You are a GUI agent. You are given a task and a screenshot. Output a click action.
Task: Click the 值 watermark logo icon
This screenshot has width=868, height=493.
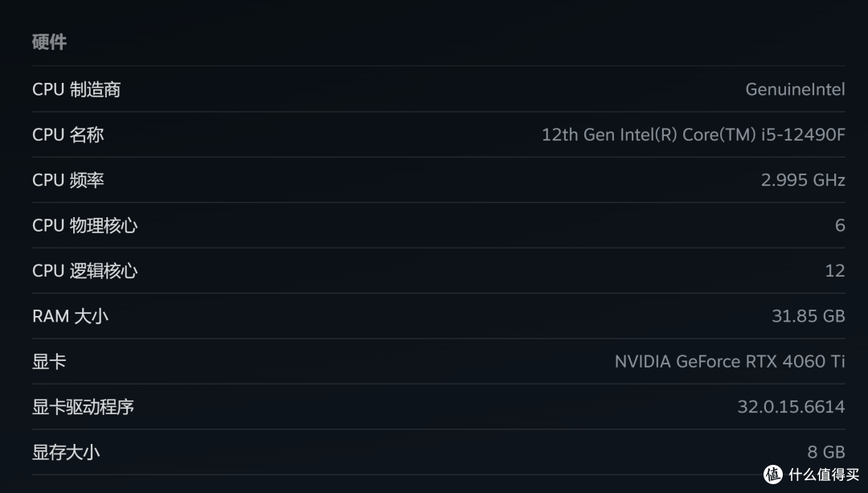[x=773, y=475]
